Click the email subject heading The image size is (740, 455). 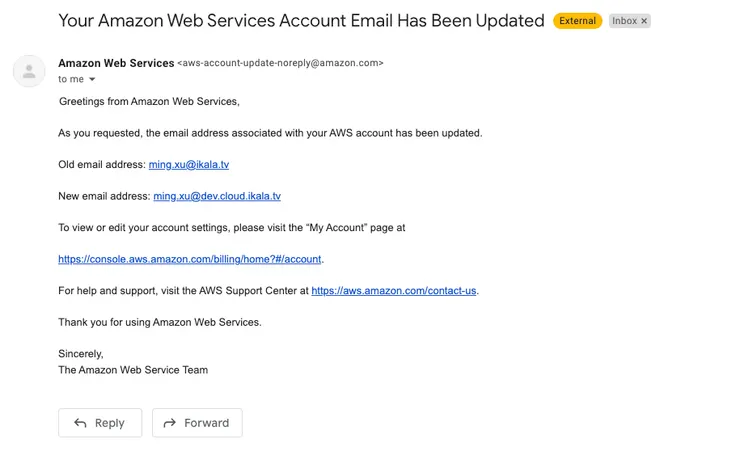301,21
